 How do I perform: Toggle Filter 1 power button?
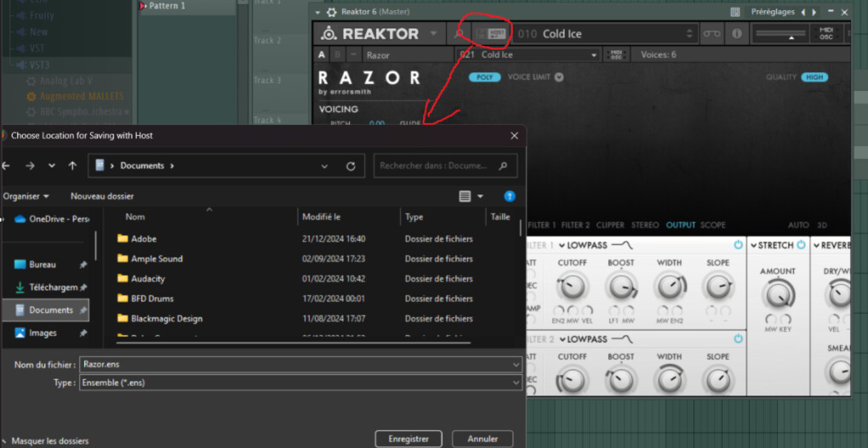[738, 245]
